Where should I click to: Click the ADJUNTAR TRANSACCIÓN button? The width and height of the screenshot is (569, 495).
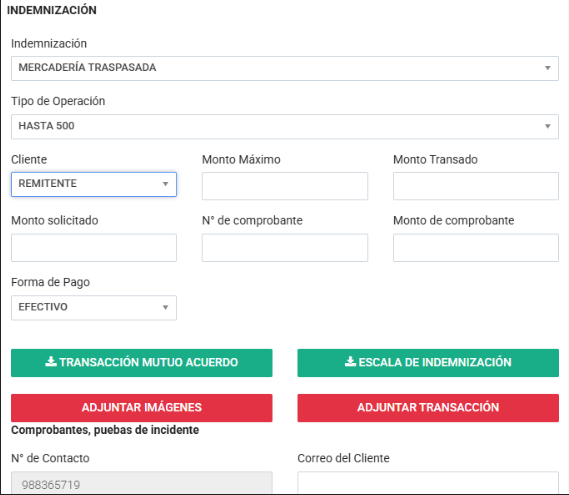428,408
